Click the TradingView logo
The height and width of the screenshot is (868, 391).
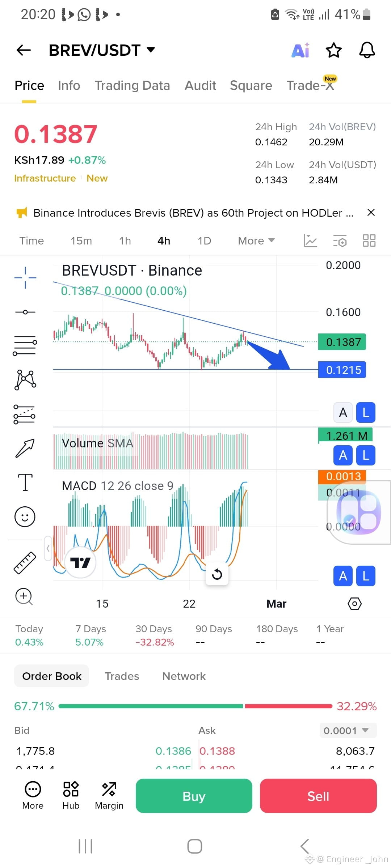(x=80, y=562)
